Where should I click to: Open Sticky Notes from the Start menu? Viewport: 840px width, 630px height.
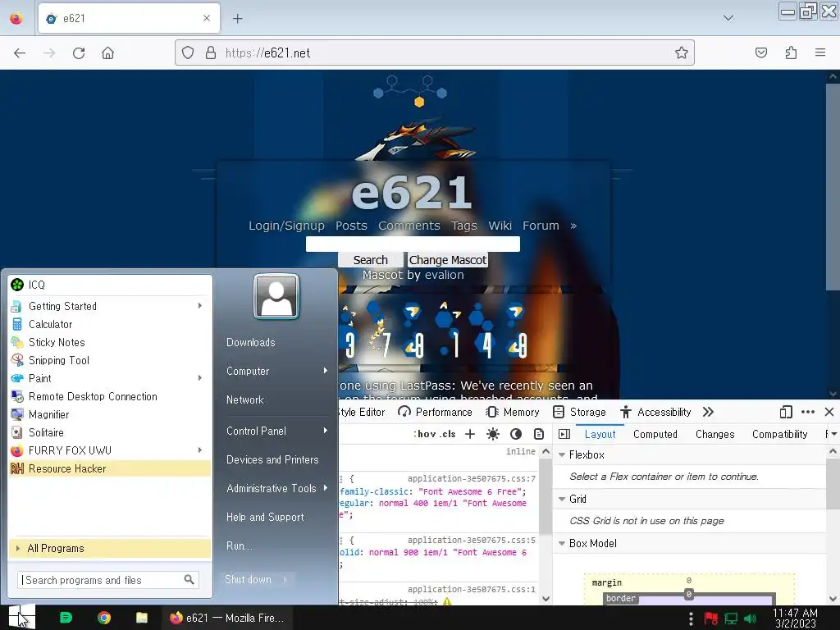pyautogui.click(x=110, y=342)
